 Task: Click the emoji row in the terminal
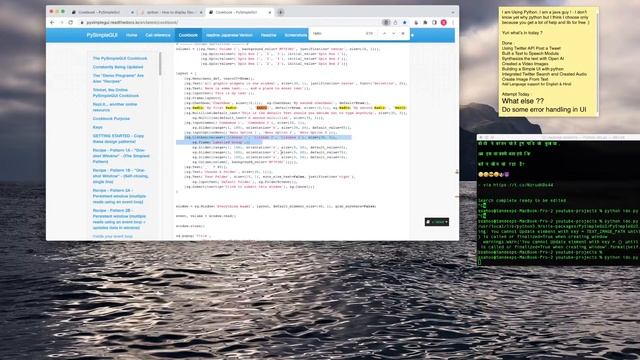pos(493,174)
